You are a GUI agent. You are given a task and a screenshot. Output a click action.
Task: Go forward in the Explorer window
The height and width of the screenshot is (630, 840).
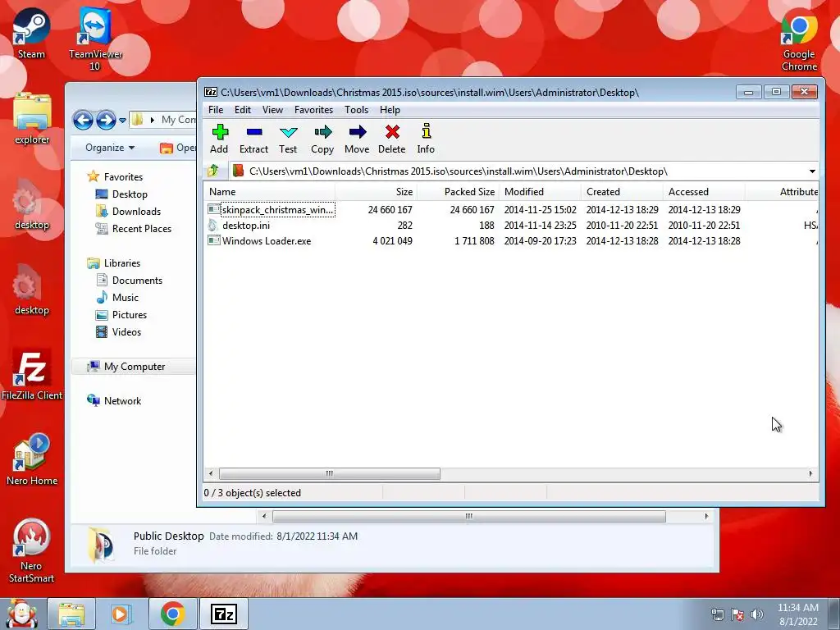106,120
